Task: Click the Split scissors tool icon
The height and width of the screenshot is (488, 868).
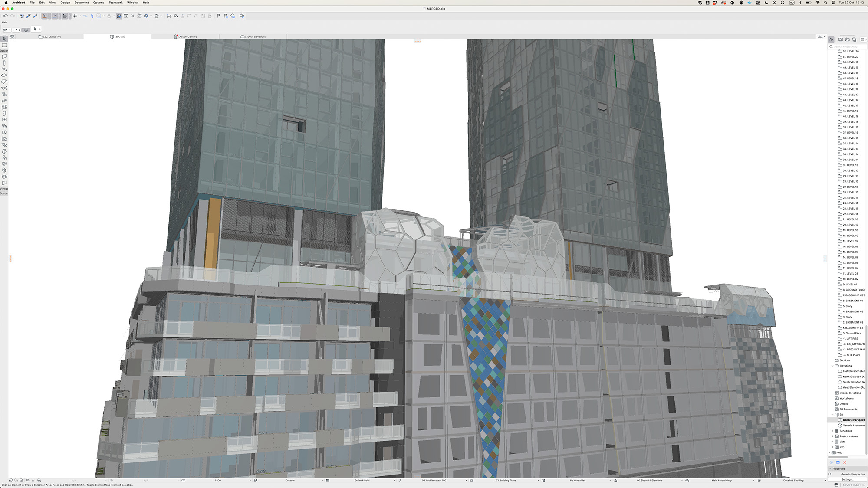Action: (x=169, y=16)
